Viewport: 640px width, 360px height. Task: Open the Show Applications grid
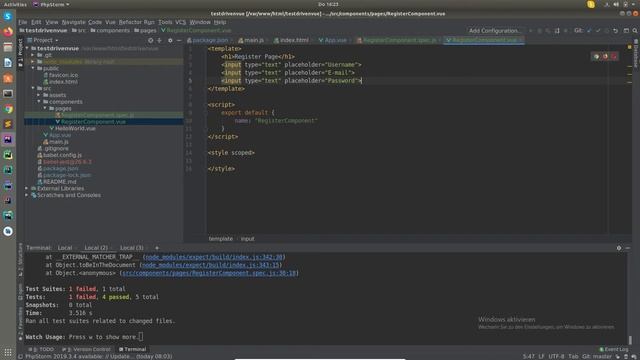(x=8, y=351)
